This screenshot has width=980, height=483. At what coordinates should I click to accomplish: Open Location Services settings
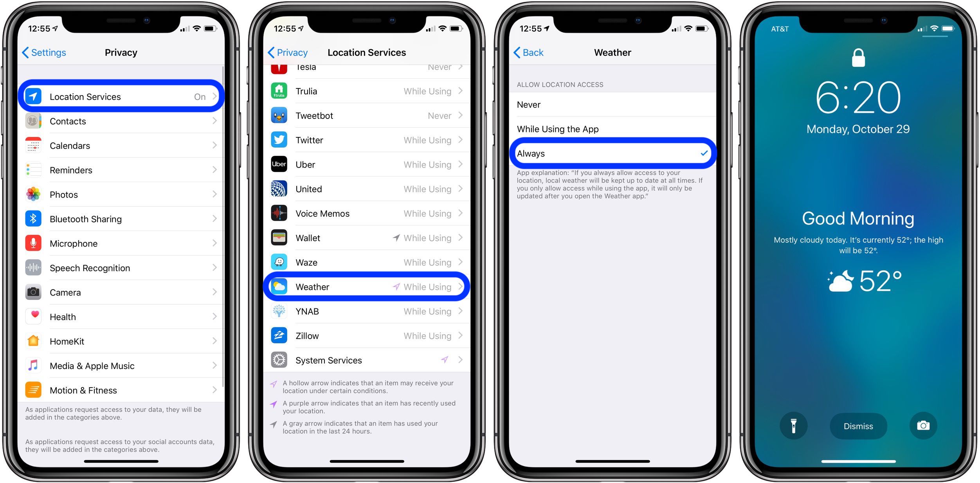coord(122,96)
